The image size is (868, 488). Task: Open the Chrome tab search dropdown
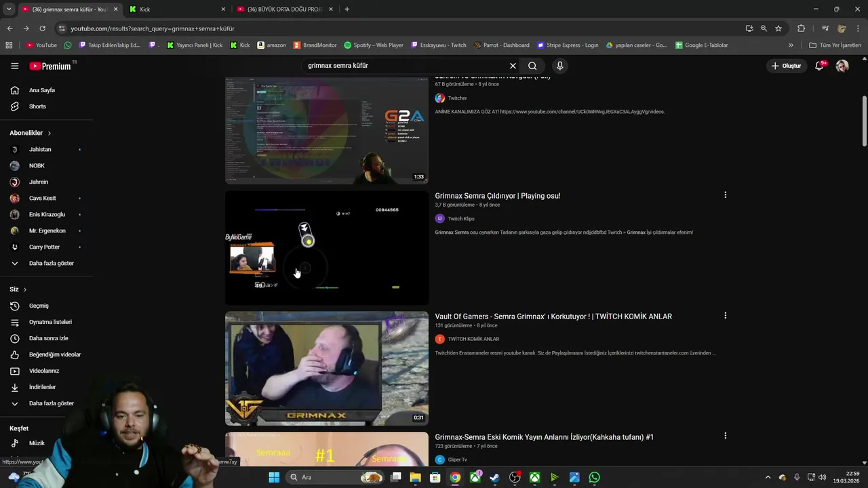(x=9, y=9)
